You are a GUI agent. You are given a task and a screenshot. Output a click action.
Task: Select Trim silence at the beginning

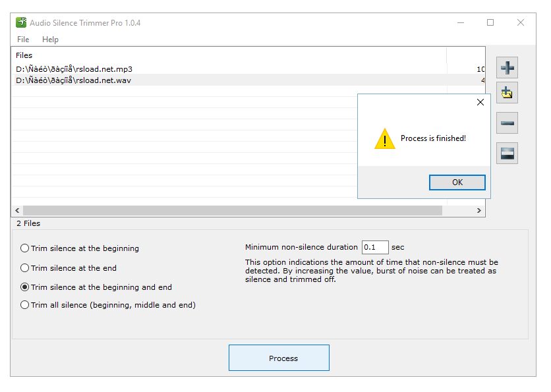click(25, 248)
